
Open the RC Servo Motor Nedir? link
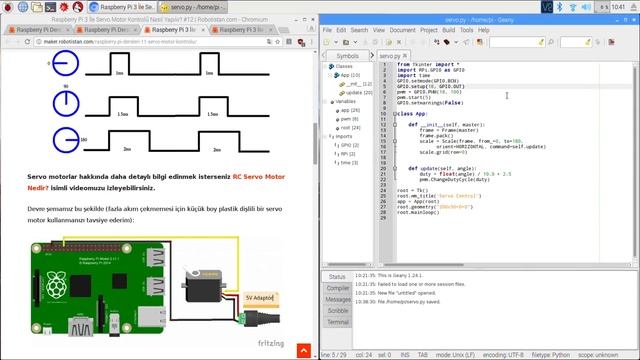156,182
